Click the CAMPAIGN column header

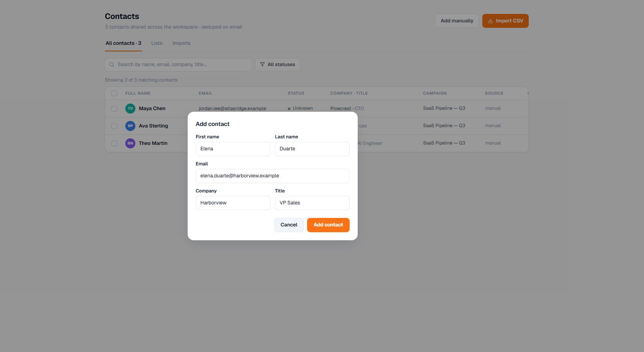[435, 93]
